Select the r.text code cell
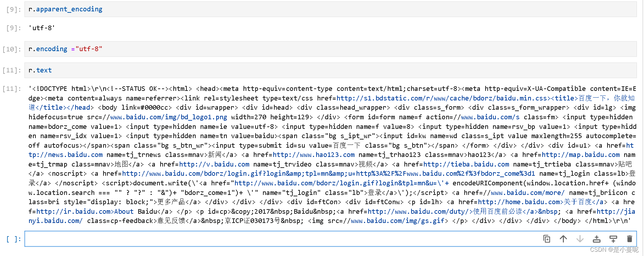 pyautogui.click(x=330, y=70)
